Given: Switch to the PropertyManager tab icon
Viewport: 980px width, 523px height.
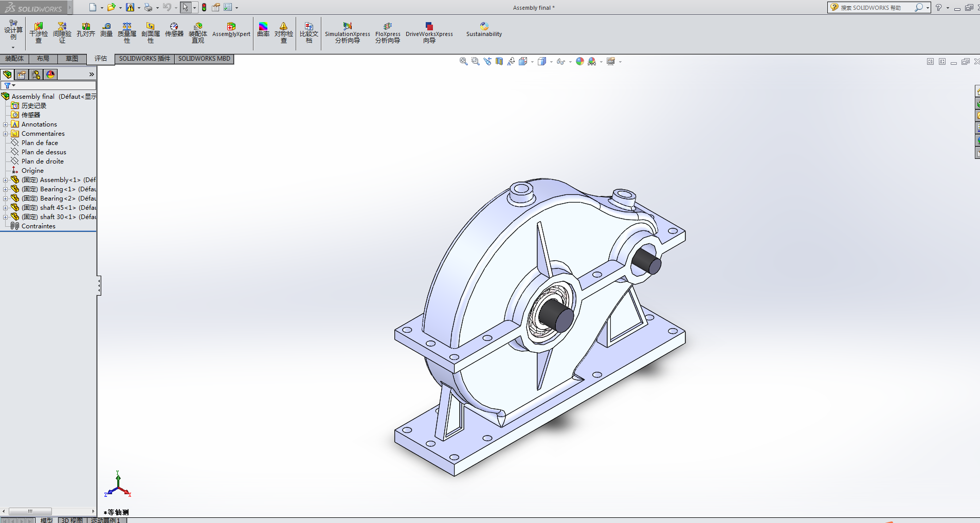Looking at the screenshot, I should 22,75.
